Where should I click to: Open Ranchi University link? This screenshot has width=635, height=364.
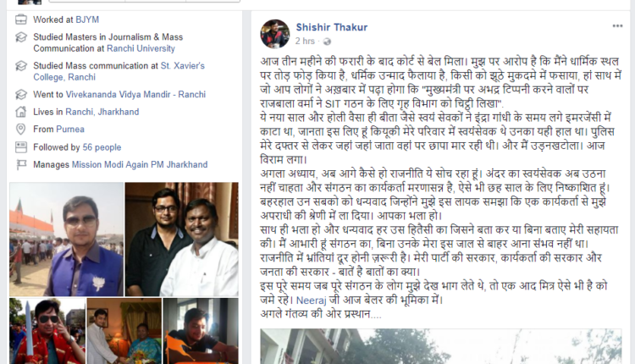click(141, 48)
